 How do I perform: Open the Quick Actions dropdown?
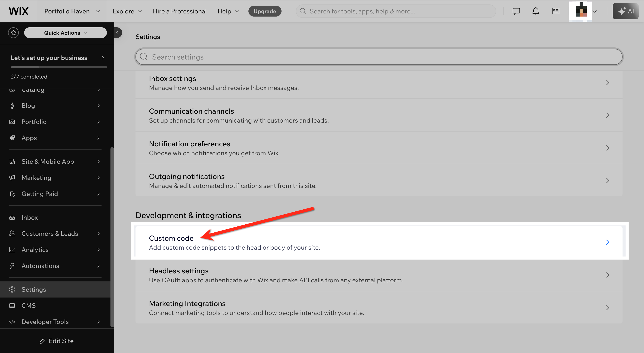pos(66,33)
